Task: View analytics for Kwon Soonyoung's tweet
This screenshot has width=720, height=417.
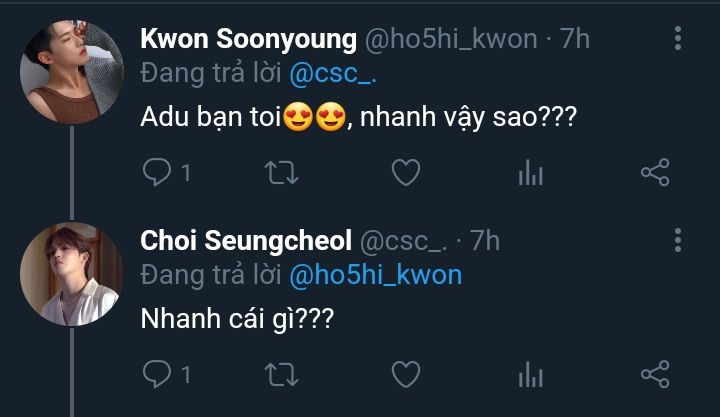Action: [530, 174]
